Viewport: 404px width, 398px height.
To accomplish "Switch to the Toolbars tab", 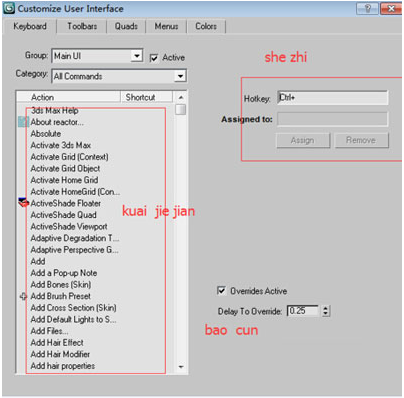I will pyautogui.click(x=82, y=26).
